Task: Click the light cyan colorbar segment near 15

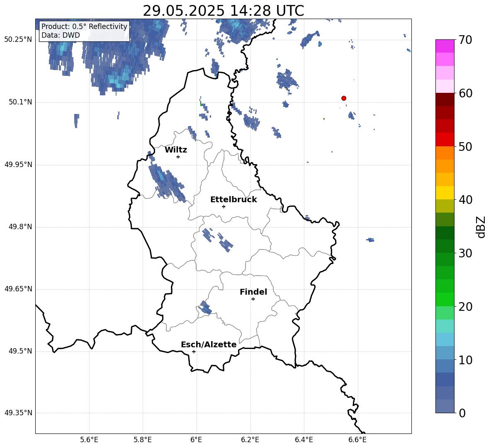Action: (445, 326)
